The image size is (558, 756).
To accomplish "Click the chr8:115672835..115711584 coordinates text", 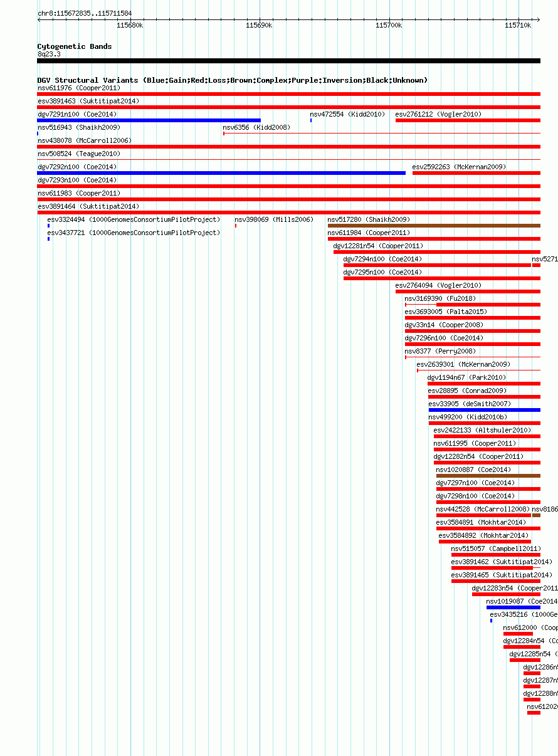I will coord(85,13).
